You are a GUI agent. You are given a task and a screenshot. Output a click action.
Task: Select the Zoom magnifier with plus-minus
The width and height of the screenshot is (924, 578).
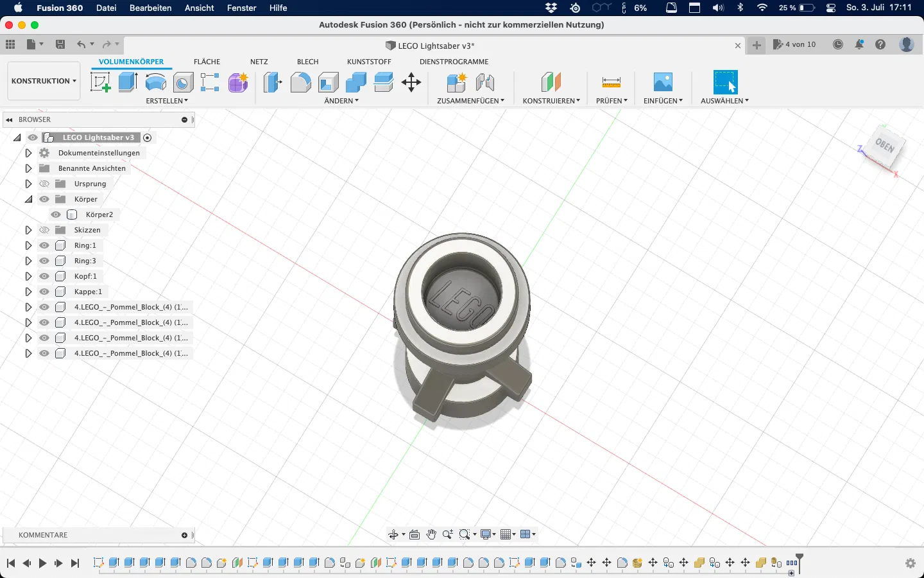(448, 534)
